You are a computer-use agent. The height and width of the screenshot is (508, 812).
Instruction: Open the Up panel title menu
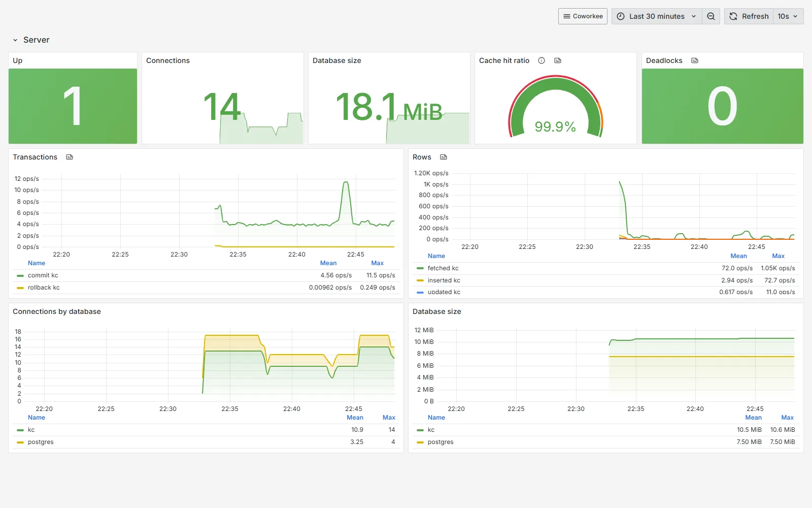tap(18, 60)
